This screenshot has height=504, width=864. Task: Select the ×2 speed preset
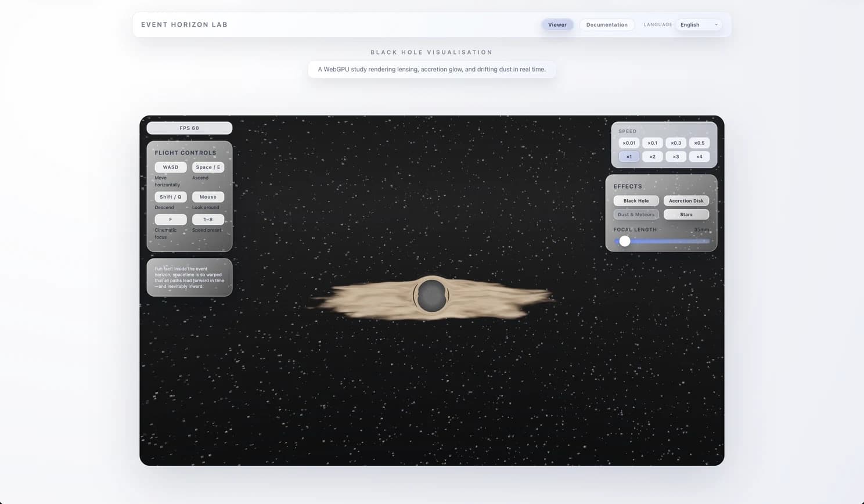pyautogui.click(x=653, y=157)
